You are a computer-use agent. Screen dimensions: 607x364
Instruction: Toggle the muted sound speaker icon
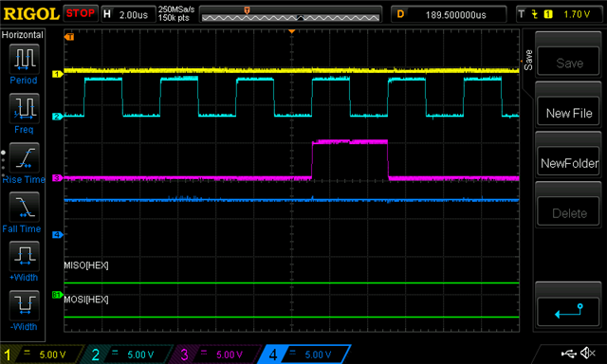(588, 353)
